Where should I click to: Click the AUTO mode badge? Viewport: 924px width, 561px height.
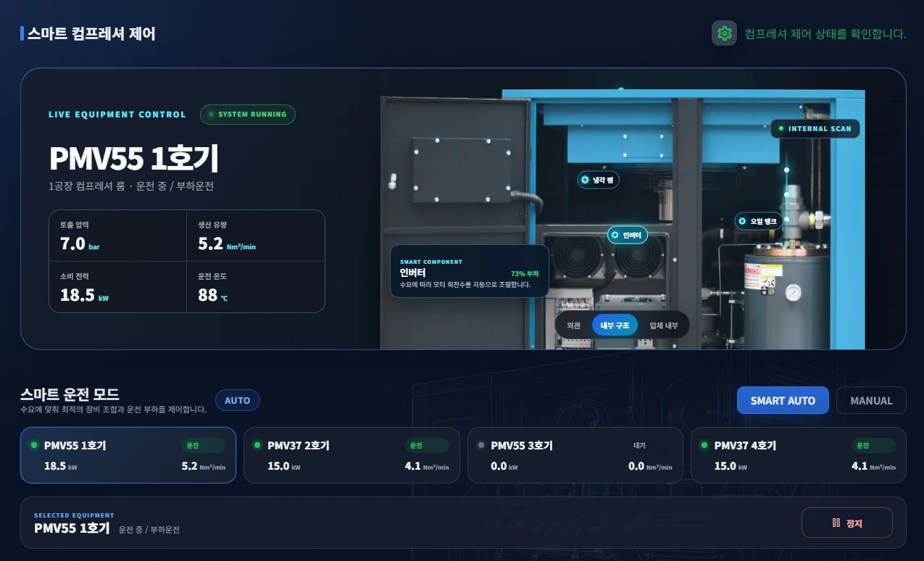point(237,400)
